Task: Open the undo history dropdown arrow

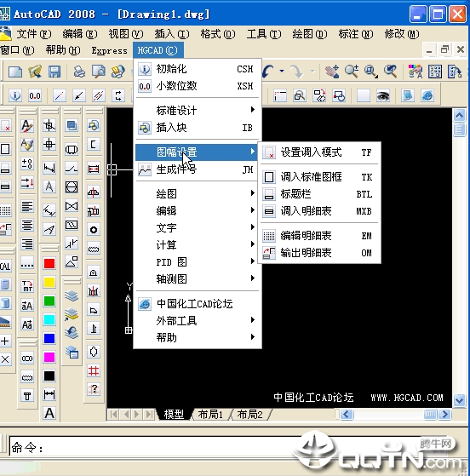Action: pyautogui.click(x=282, y=72)
